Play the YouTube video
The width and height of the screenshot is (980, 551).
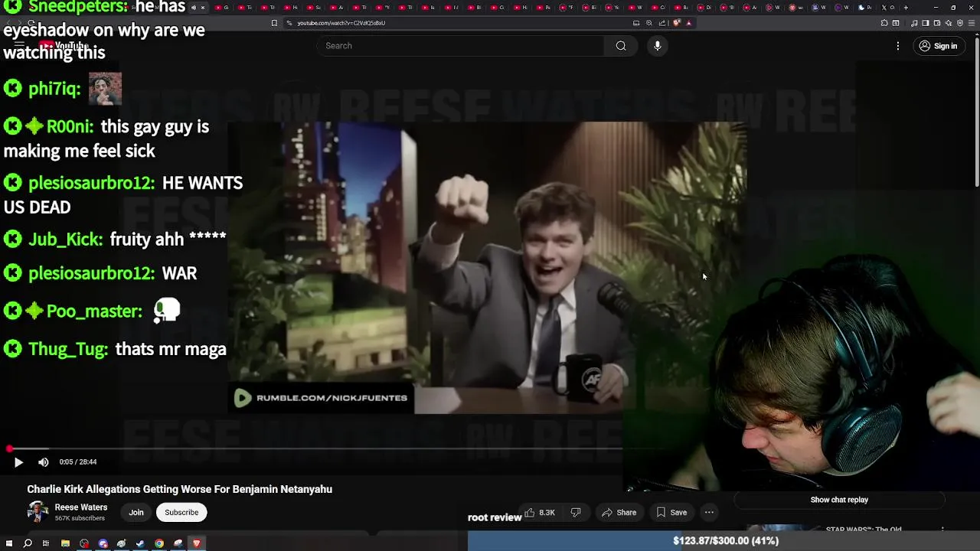coord(18,462)
